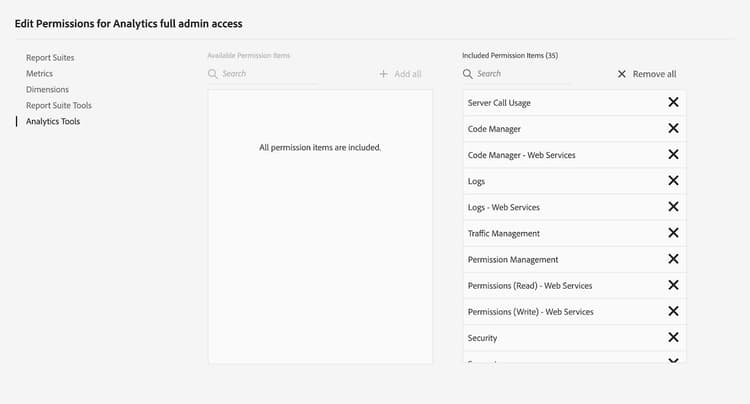
Task: Remove Permission Management item with X
Action: point(673,259)
